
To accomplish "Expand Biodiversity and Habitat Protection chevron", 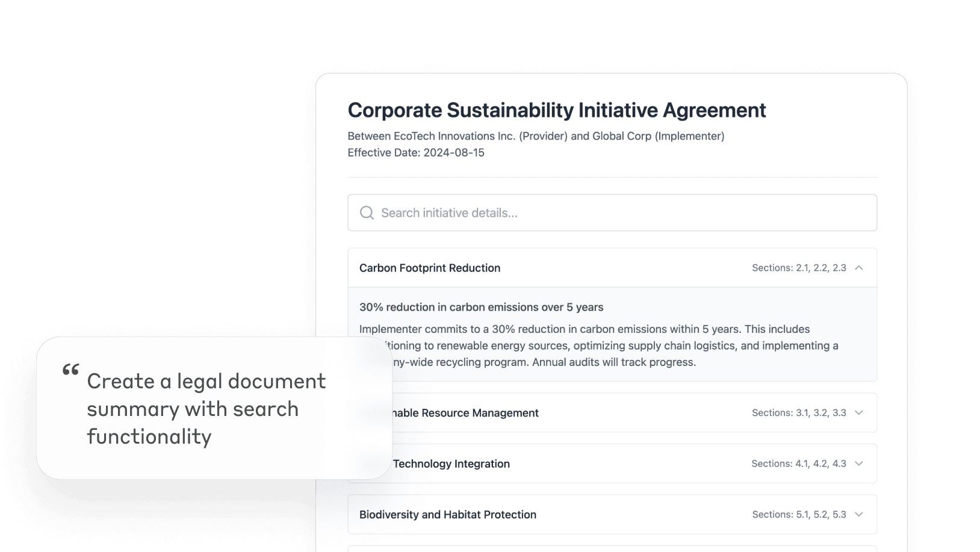I will [x=858, y=515].
